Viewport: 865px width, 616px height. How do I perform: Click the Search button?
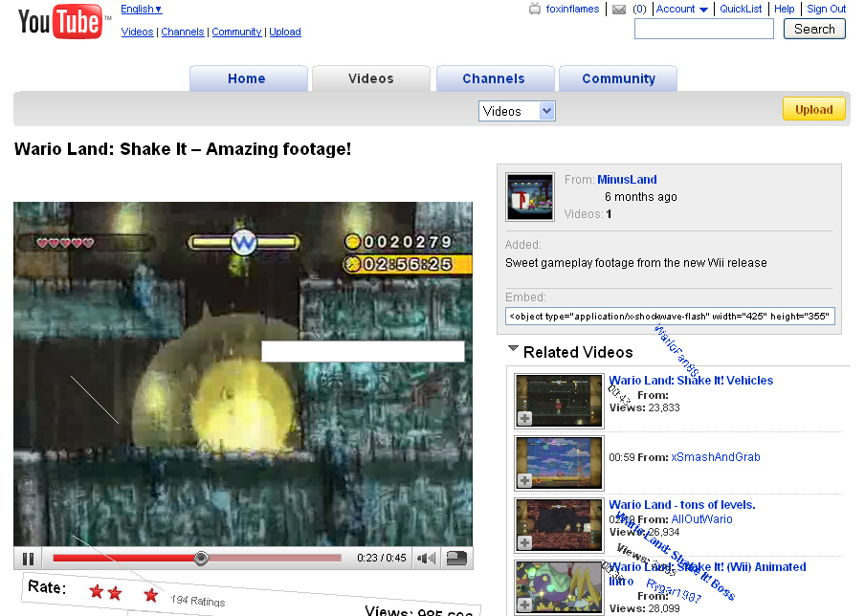[x=814, y=30]
